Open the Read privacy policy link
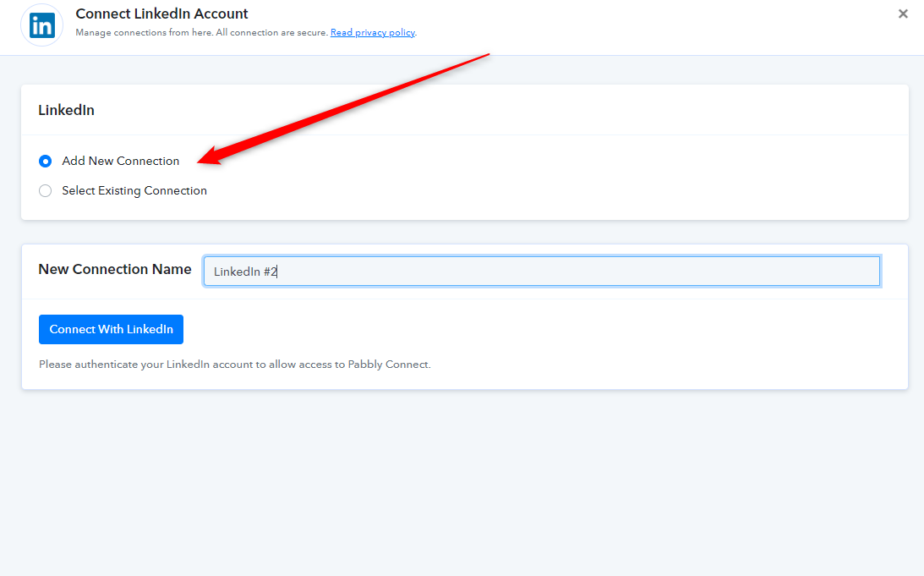The width and height of the screenshot is (924, 576). [373, 32]
